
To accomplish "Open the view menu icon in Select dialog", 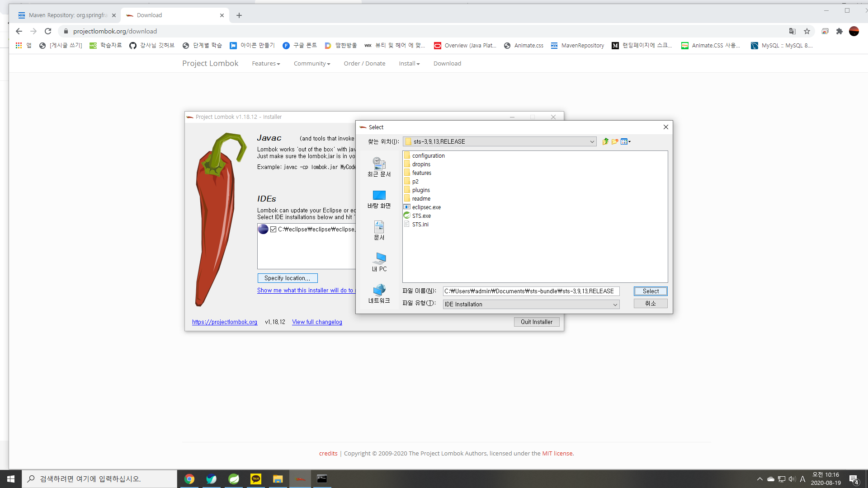I will click(626, 141).
